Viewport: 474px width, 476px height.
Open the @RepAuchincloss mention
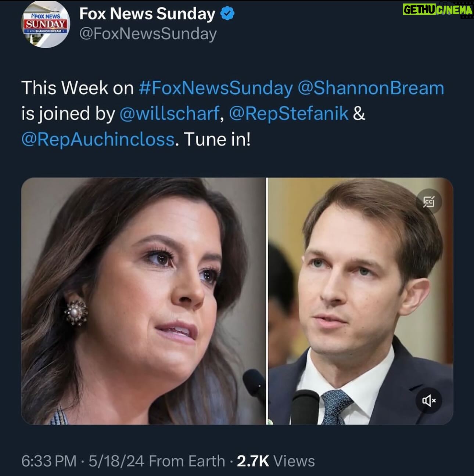click(98, 139)
